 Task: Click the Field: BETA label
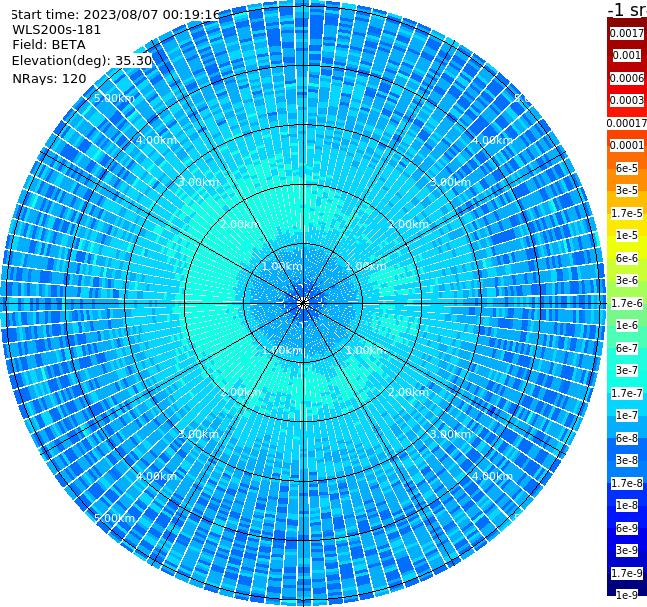49,45
